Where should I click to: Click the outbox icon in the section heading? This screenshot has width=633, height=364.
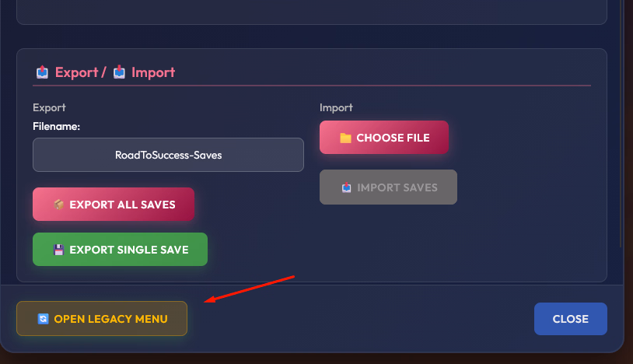pos(42,72)
